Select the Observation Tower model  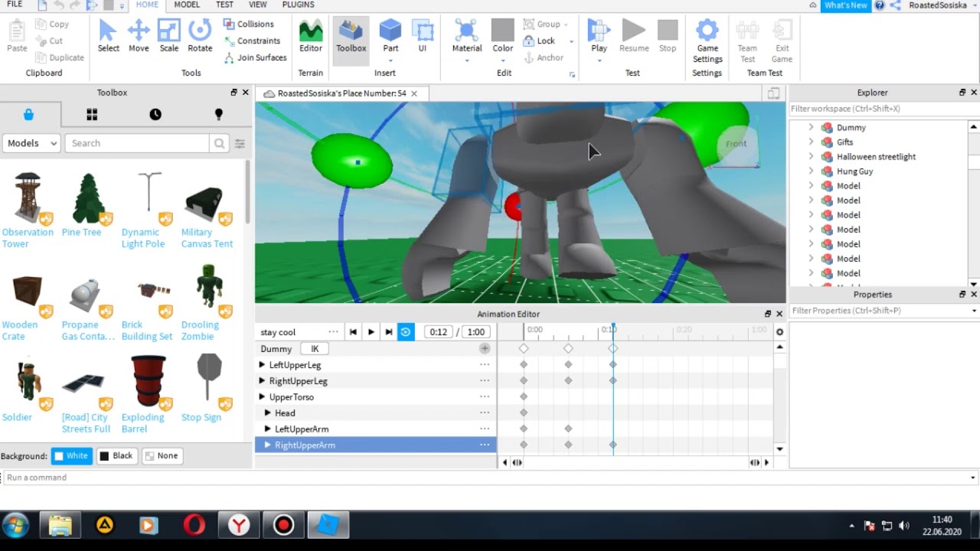28,198
